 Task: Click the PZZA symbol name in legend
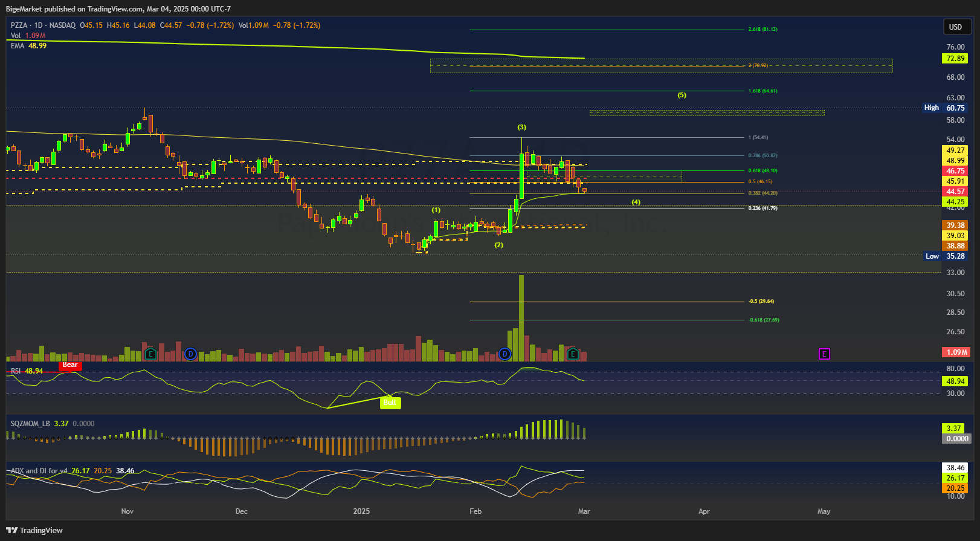[19, 25]
